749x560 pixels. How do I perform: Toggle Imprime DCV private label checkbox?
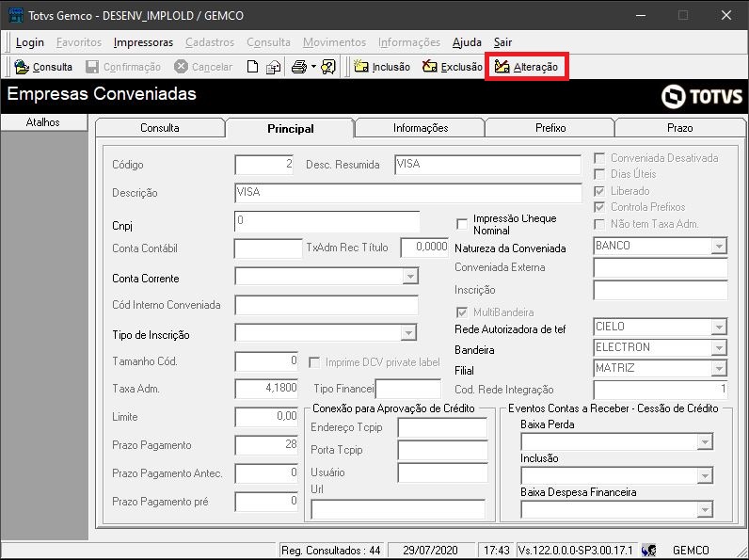click(x=314, y=362)
